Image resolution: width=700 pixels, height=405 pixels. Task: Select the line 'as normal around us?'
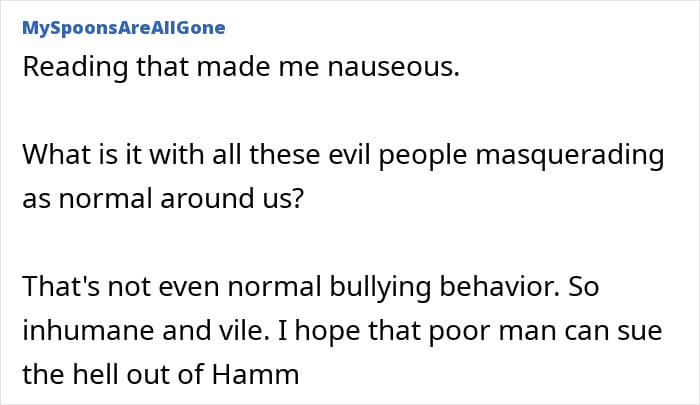[x=163, y=199]
